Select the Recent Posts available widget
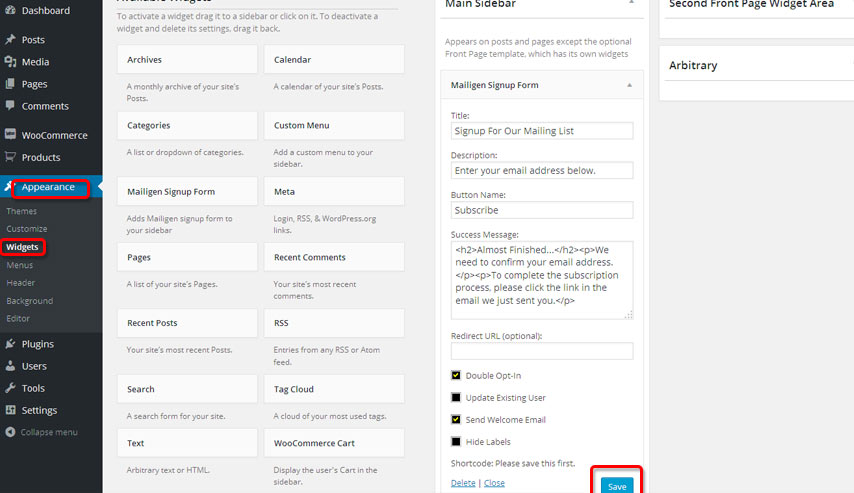Image resolution: width=854 pixels, height=493 pixels. coord(187,323)
